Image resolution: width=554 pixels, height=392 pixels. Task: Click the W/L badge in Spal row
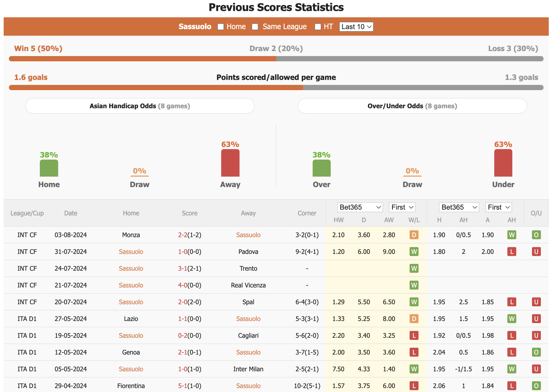tap(414, 302)
